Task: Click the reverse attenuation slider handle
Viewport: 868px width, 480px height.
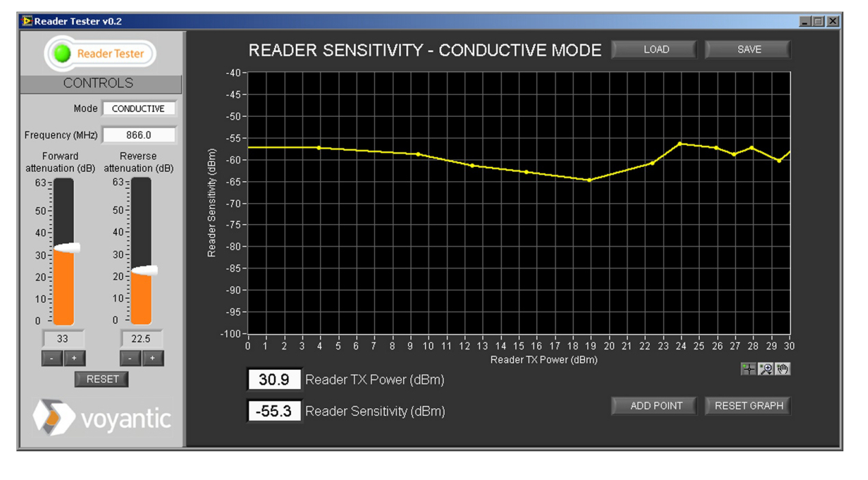Action: point(144,271)
